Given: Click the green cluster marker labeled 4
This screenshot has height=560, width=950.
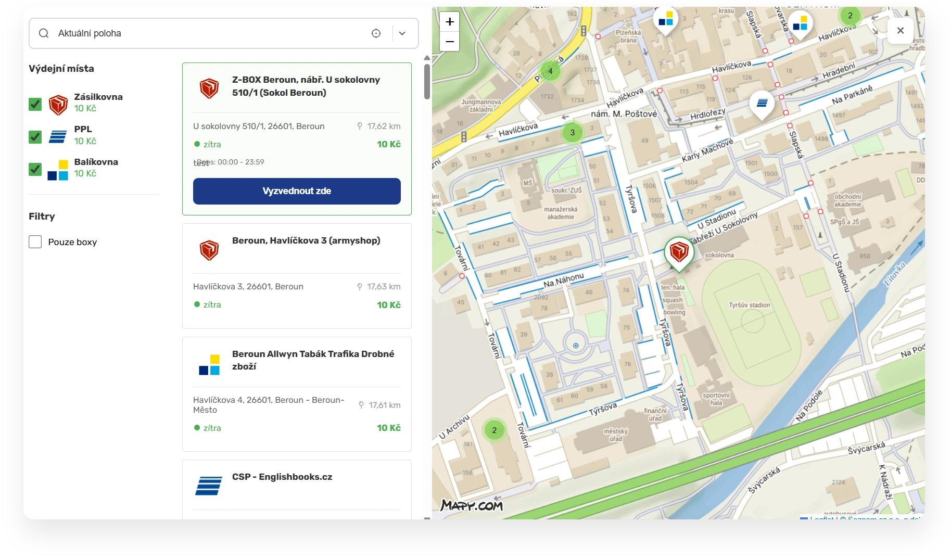Looking at the screenshot, I should [x=550, y=71].
